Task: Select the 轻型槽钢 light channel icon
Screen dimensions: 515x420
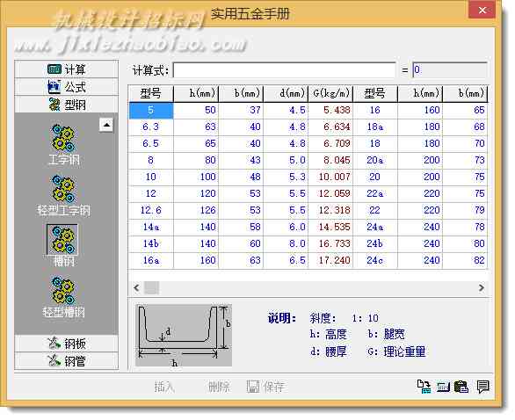Action: pyautogui.click(x=63, y=297)
